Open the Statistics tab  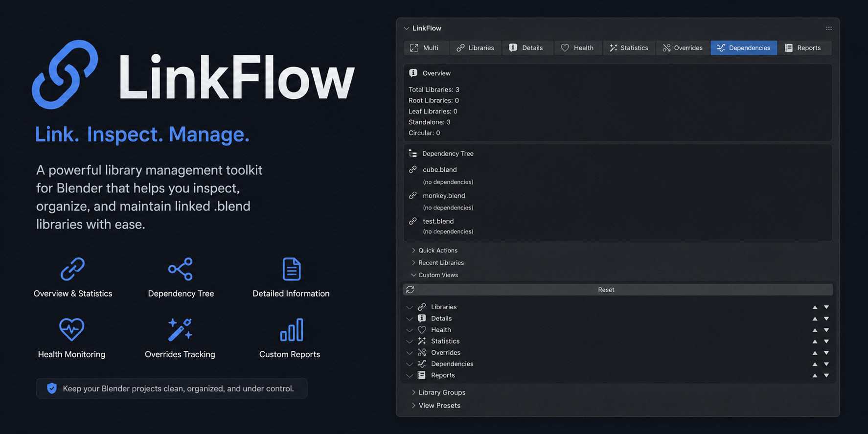[x=629, y=48]
